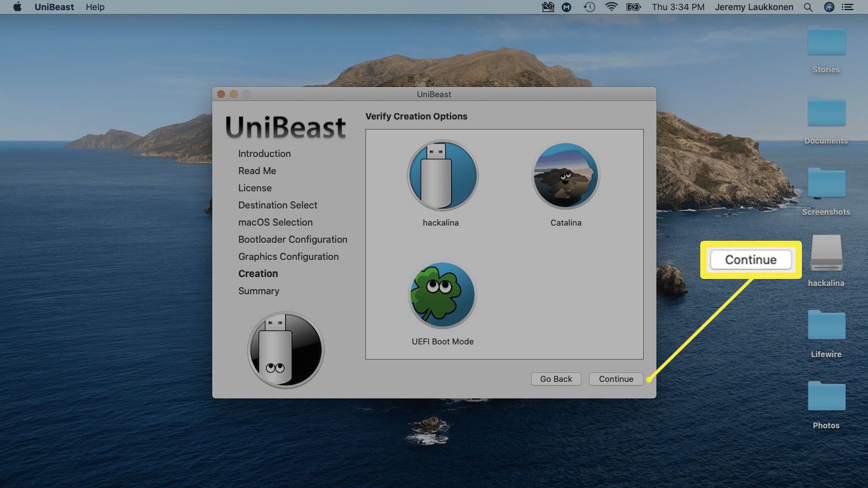Screen dimensions: 868x488
Task: Open the Help menu
Action: [x=95, y=7]
